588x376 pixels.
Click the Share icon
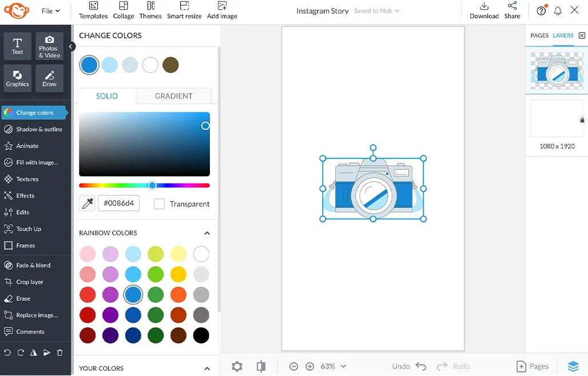coord(512,6)
